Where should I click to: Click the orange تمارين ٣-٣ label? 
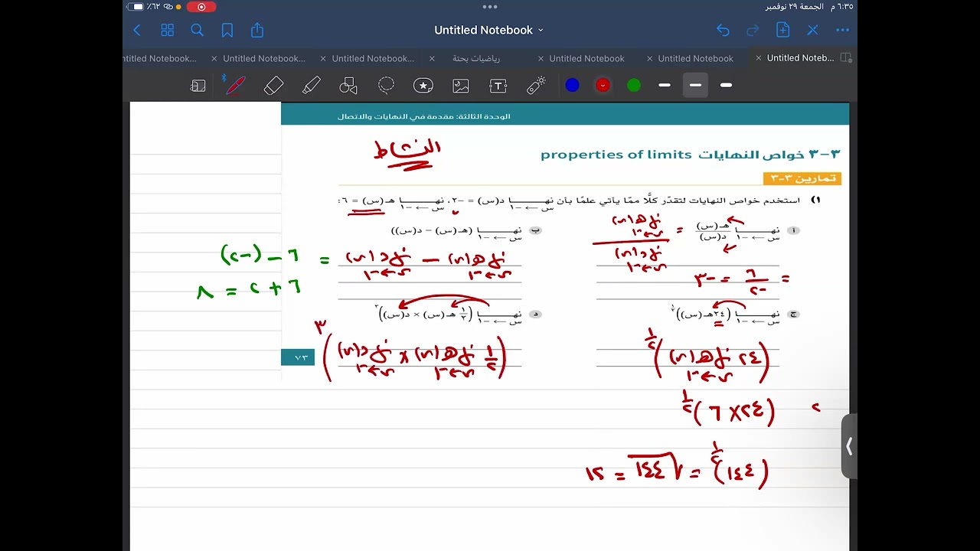[x=802, y=178]
